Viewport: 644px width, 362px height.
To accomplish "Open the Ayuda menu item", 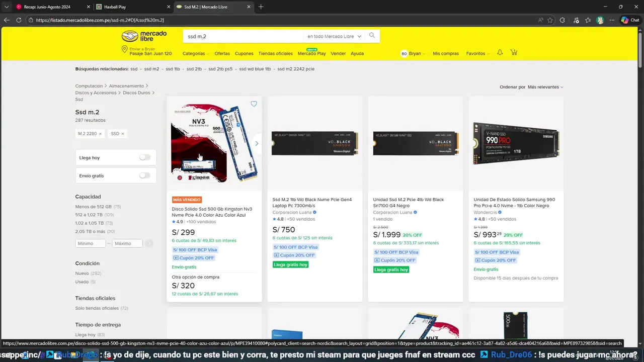I will point(357,53).
